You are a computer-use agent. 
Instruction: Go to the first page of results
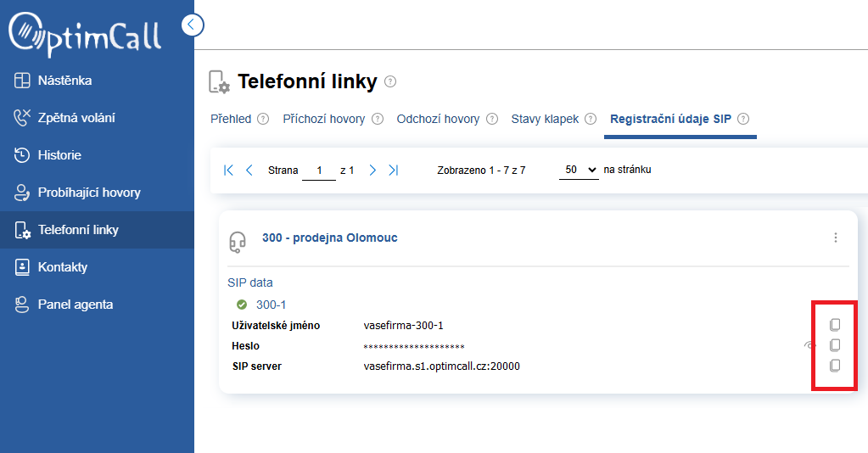pos(228,170)
